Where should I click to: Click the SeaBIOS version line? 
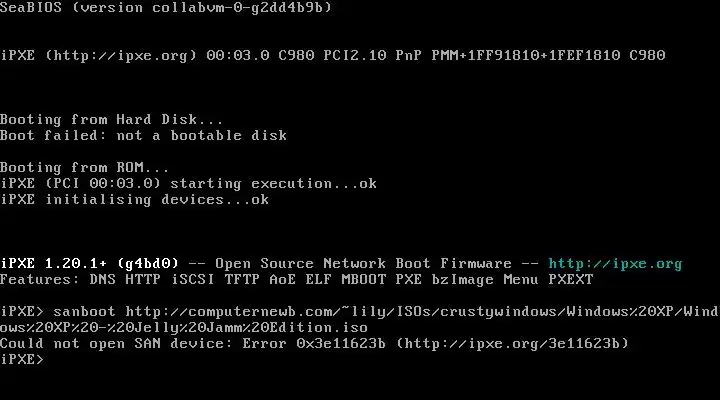click(x=166, y=7)
